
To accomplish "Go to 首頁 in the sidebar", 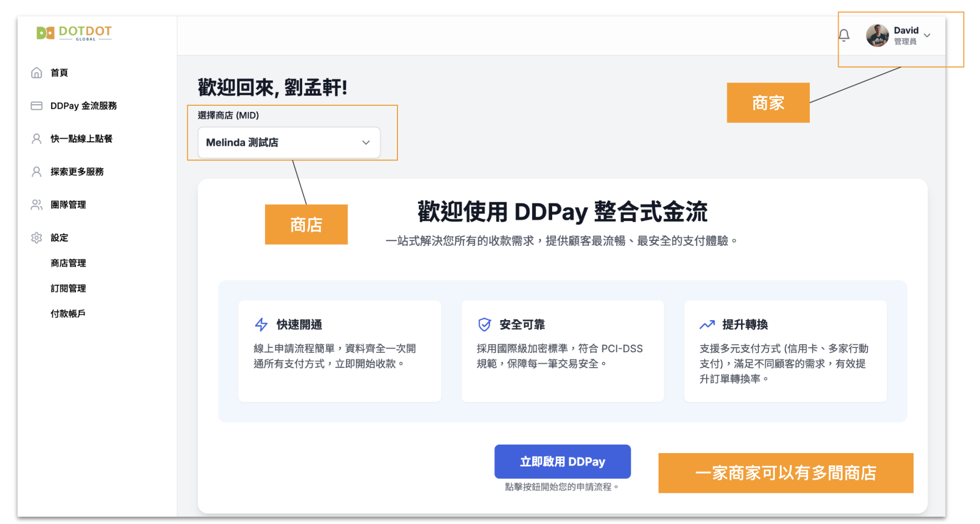I will tap(59, 73).
